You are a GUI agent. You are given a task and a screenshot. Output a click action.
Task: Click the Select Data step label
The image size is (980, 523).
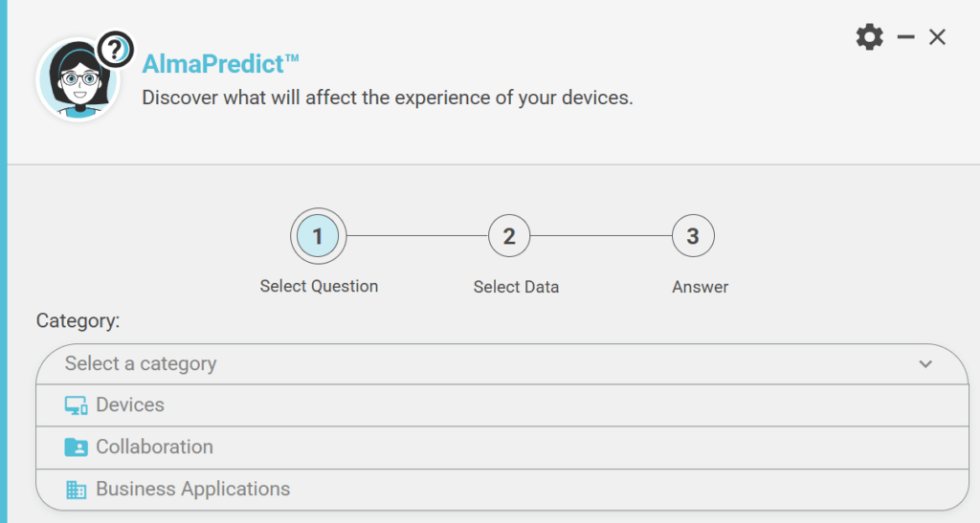pyautogui.click(x=516, y=287)
